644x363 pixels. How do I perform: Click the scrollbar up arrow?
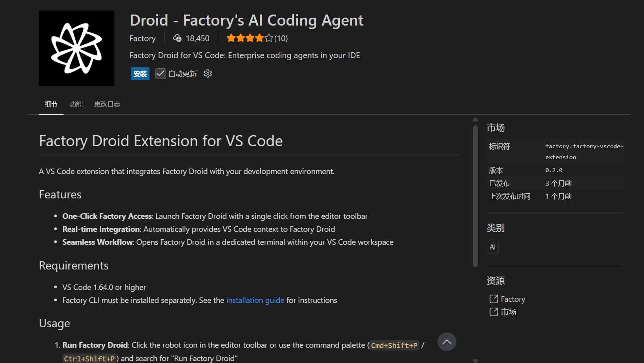click(x=475, y=119)
